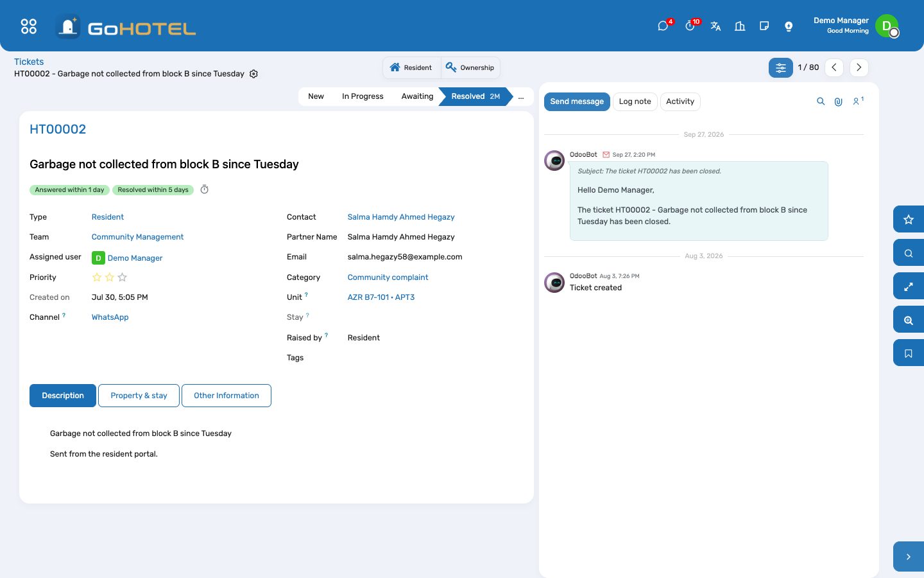The height and width of the screenshot is (578, 924).
Task: Toggle the view settings sliders button
Action: click(781, 67)
